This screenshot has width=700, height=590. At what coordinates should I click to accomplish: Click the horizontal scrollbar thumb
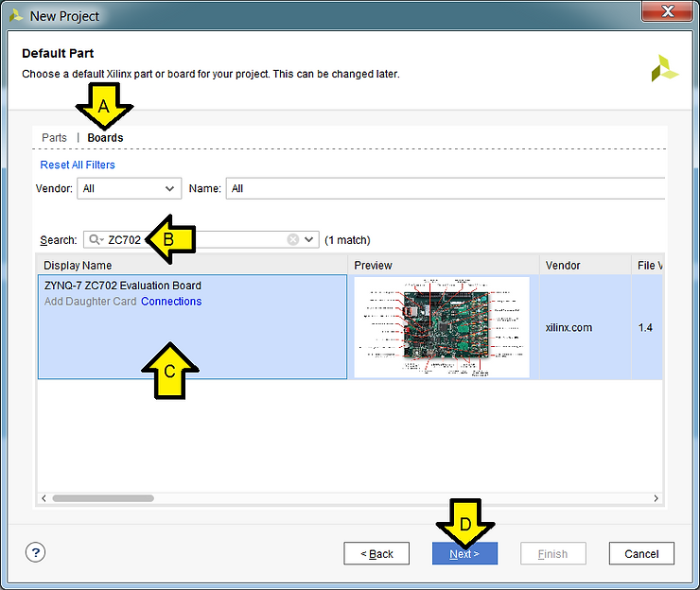(103, 498)
